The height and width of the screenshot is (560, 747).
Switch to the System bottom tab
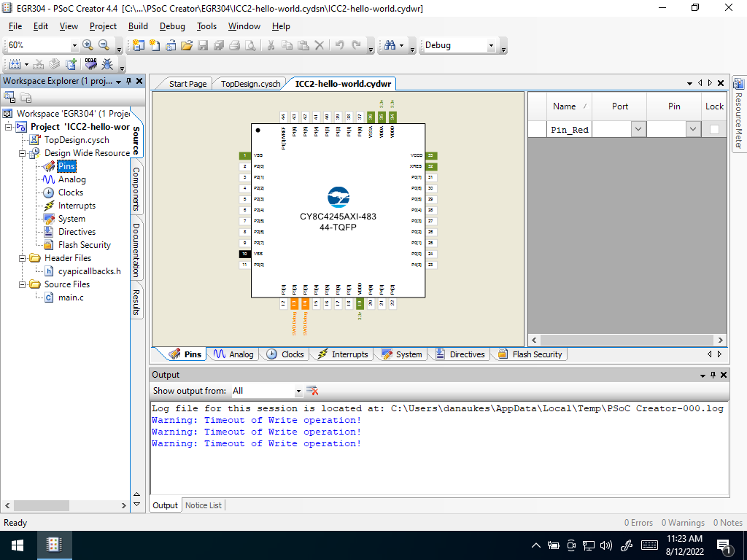403,354
